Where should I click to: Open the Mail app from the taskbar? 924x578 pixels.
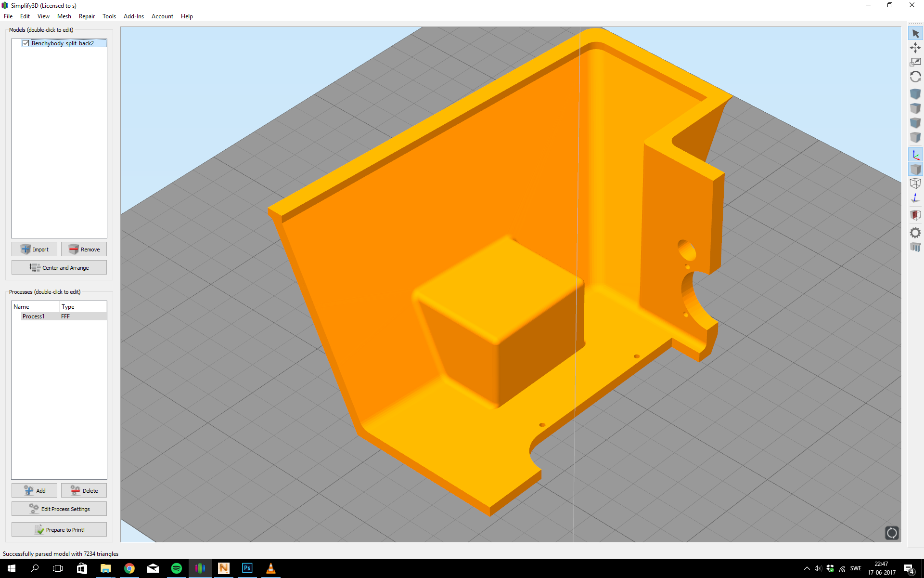(153, 568)
